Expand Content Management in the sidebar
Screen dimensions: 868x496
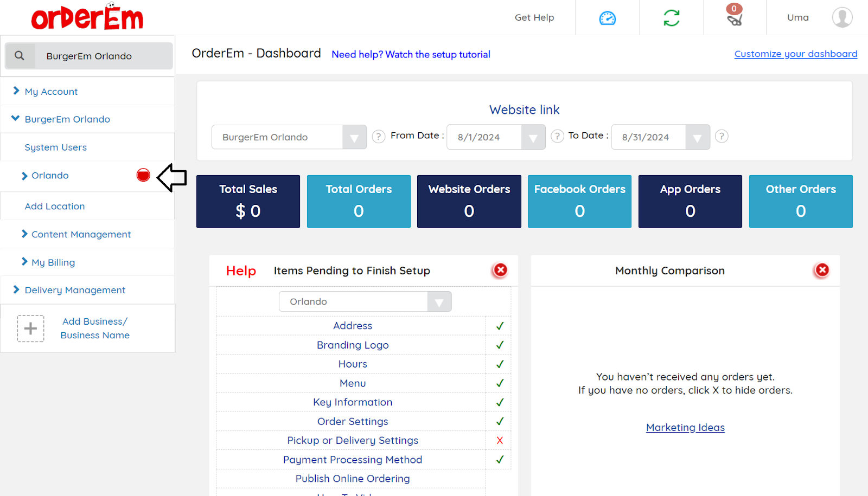click(x=81, y=234)
